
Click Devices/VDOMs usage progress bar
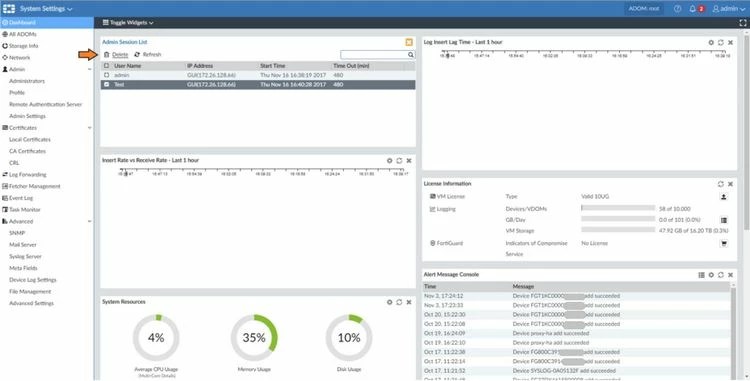pos(618,208)
